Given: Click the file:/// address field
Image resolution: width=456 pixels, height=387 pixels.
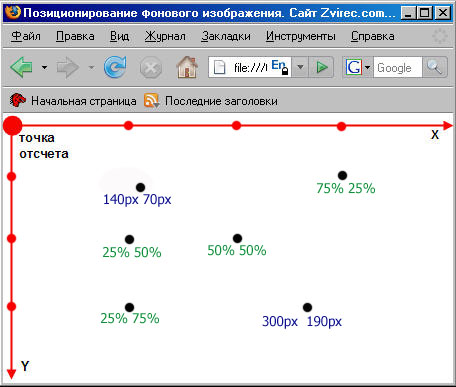Looking at the screenshot, I should (x=250, y=67).
